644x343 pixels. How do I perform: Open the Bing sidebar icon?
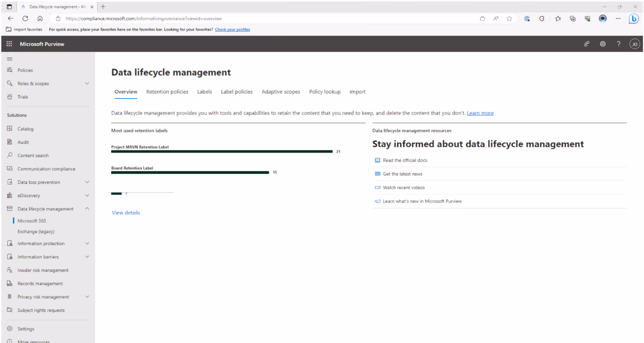click(x=634, y=18)
